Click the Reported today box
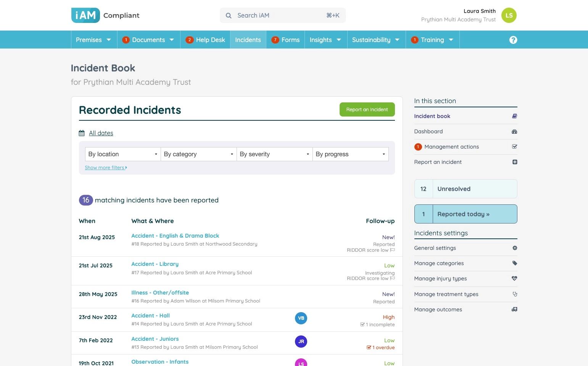This screenshot has height=366, width=588. [466, 214]
